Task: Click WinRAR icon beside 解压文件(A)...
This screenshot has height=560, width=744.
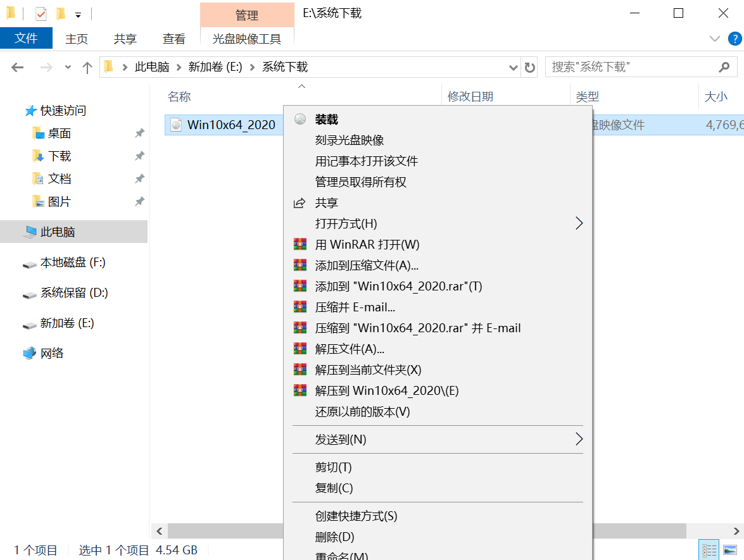Action: (300, 349)
